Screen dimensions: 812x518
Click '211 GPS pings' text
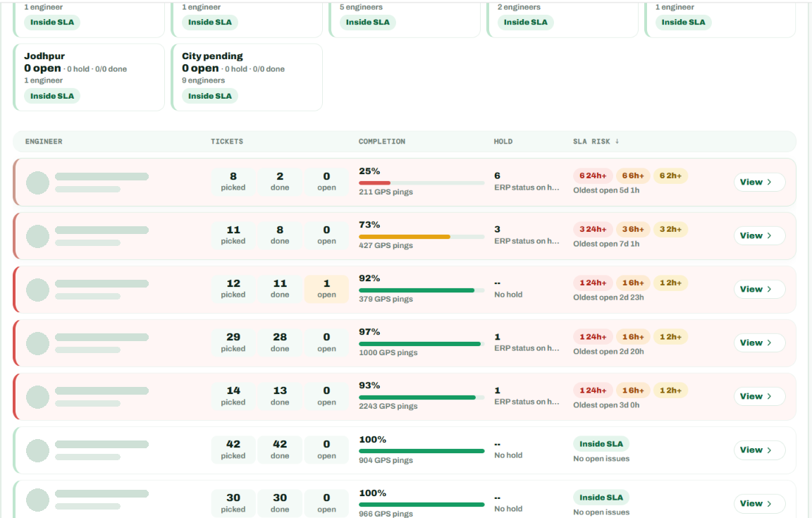(386, 192)
